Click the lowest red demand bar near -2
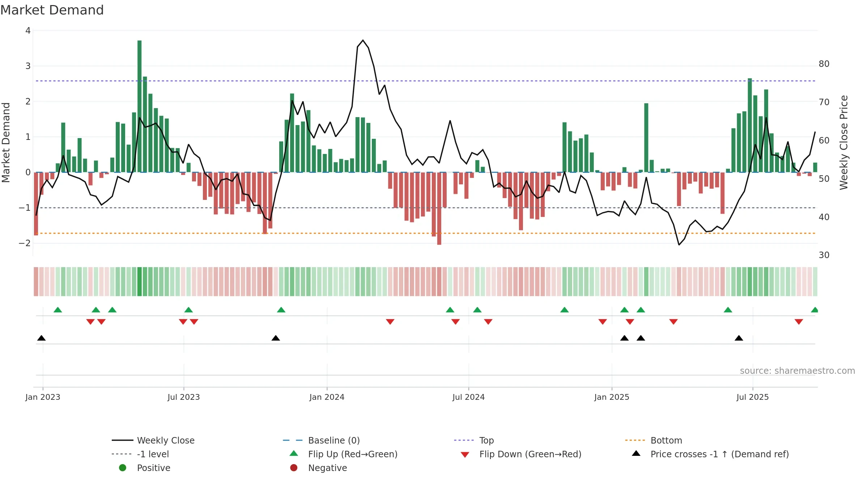This screenshot has height=488, width=868. point(439,209)
